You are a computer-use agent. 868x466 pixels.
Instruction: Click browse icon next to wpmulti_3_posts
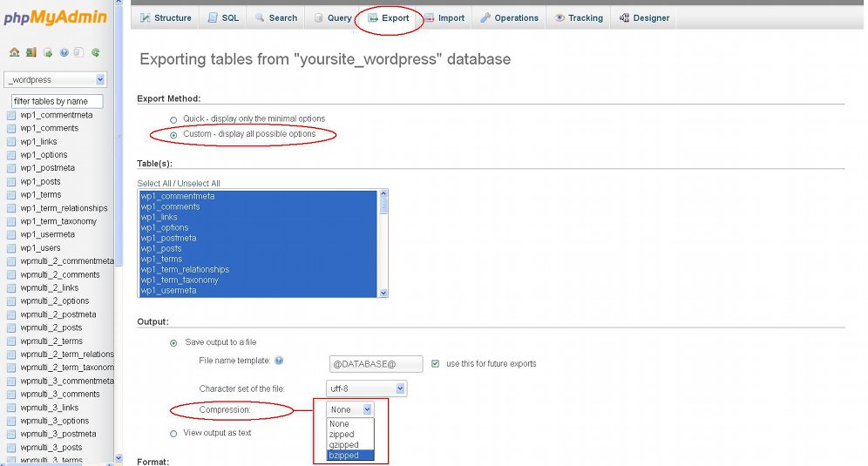pyautogui.click(x=11, y=448)
